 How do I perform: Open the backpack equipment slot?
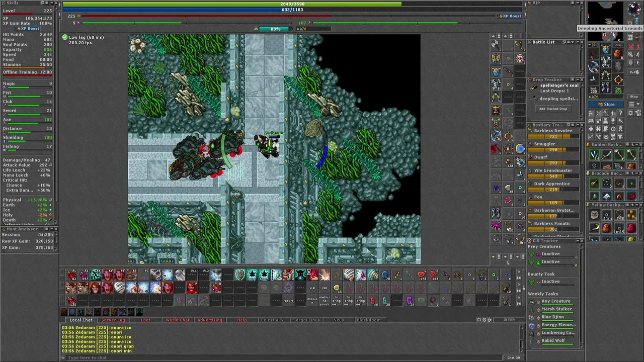coord(618,53)
